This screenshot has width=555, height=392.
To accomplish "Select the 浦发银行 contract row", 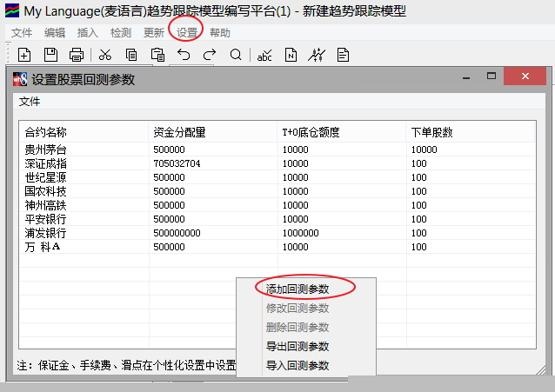I will (x=45, y=233).
